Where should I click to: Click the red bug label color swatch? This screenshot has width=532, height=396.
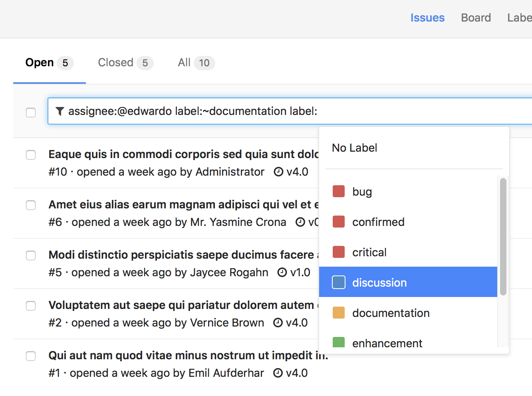(x=338, y=191)
